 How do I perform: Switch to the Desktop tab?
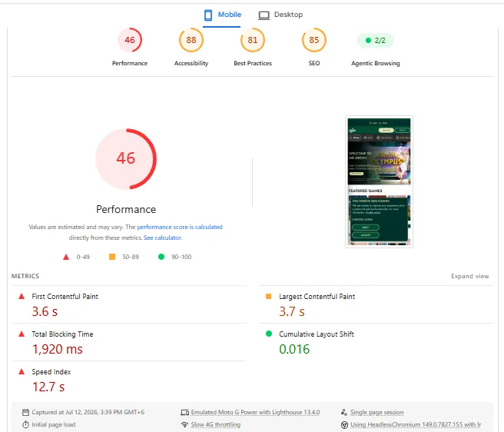tap(280, 15)
